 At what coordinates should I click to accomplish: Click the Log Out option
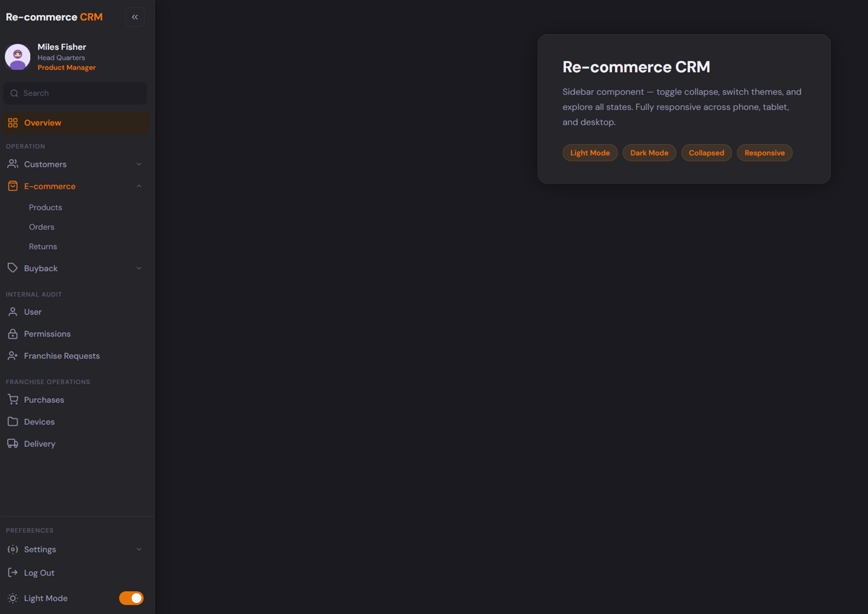click(x=39, y=572)
